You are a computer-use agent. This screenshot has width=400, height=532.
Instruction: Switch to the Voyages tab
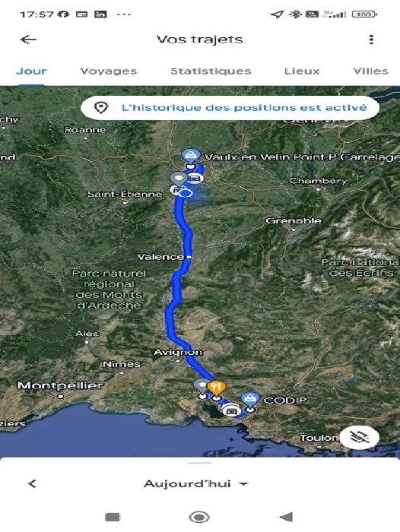click(108, 71)
